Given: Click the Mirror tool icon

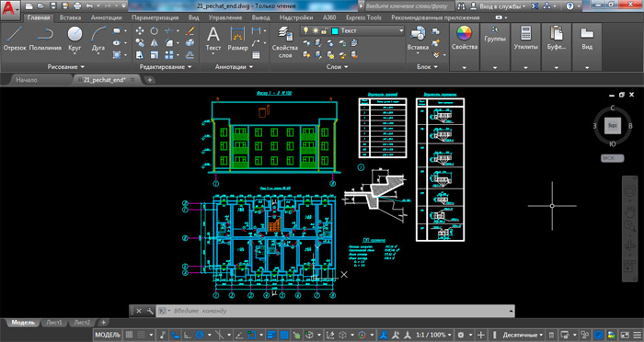Looking at the screenshot, I should 154,42.
